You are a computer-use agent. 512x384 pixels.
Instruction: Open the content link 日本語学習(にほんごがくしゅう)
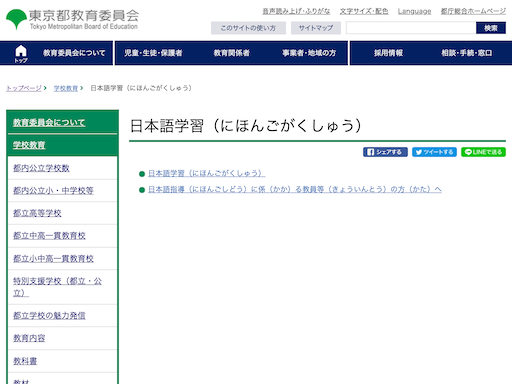[x=207, y=173]
